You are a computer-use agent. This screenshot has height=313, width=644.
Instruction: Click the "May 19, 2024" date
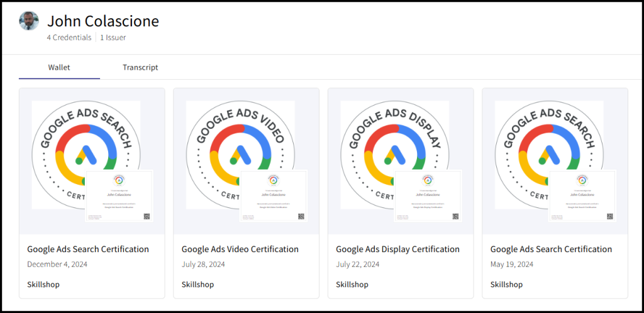pyautogui.click(x=512, y=264)
